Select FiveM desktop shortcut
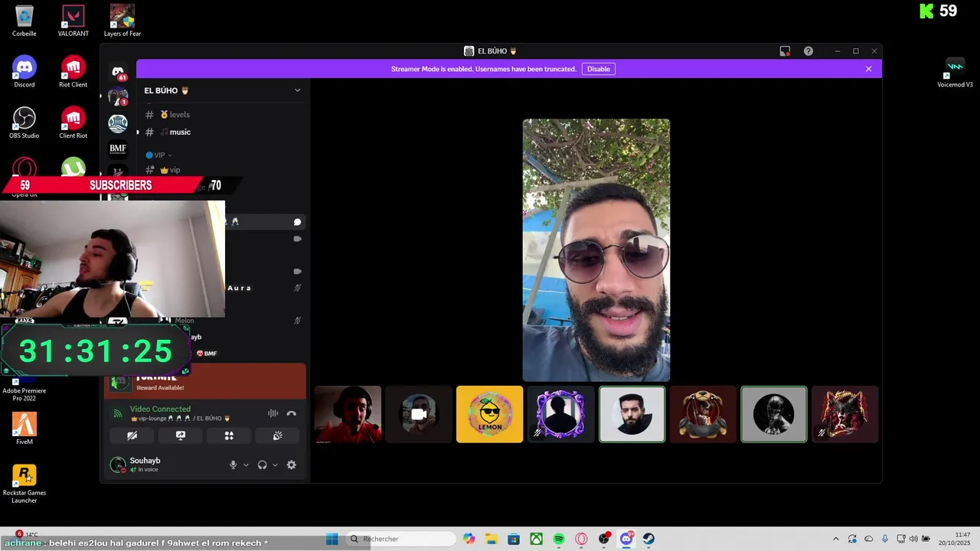The image size is (980, 551). (x=24, y=429)
